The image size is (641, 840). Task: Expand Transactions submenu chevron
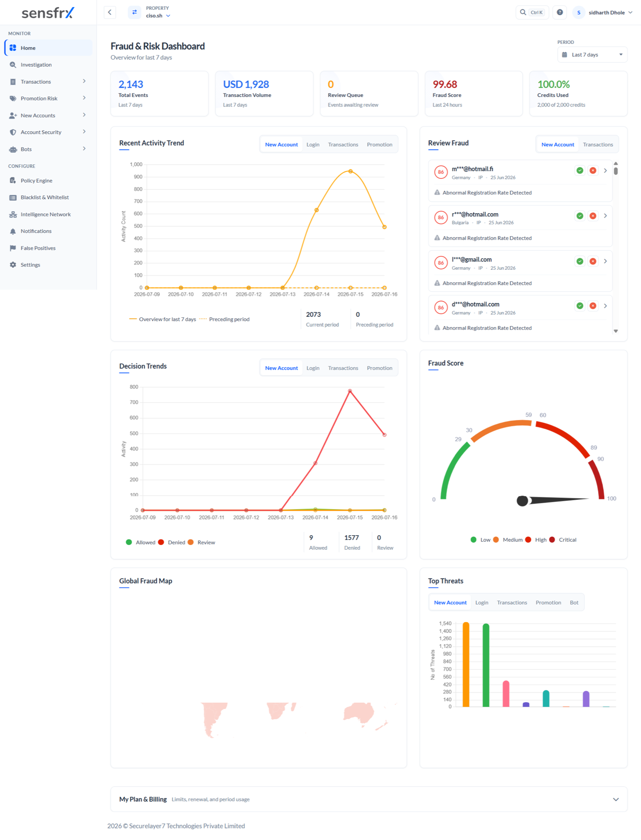pos(84,81)
